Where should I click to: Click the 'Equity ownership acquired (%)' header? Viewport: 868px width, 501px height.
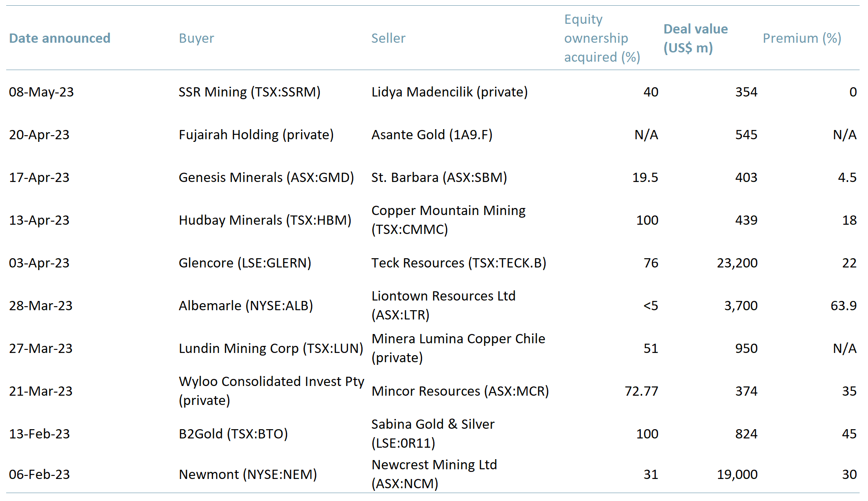tap(601, 38)
